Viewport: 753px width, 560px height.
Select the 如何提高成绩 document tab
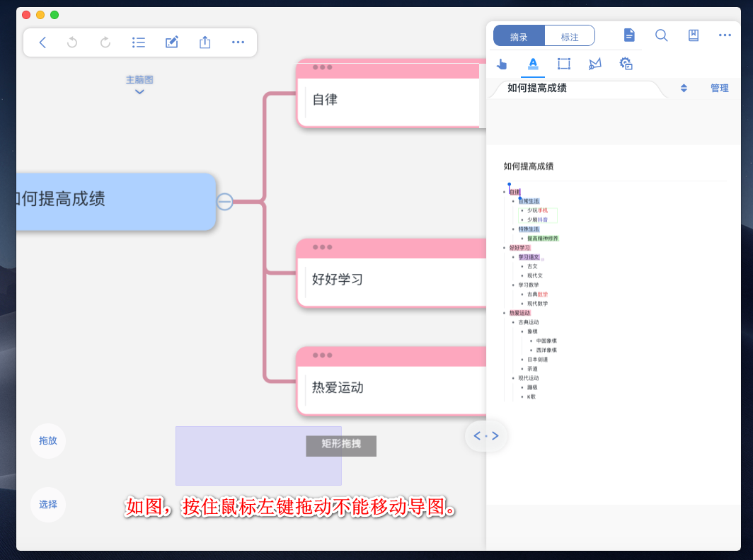coord(537,88)
